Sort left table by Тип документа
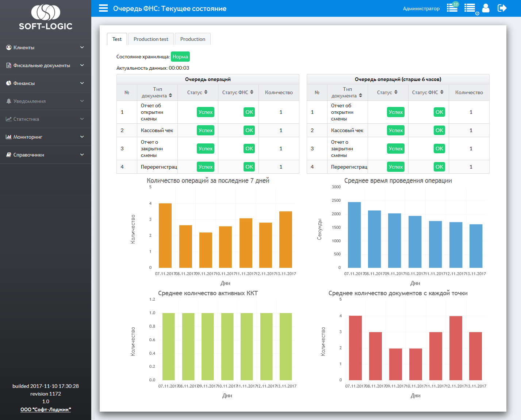 (x=171, y=96)
